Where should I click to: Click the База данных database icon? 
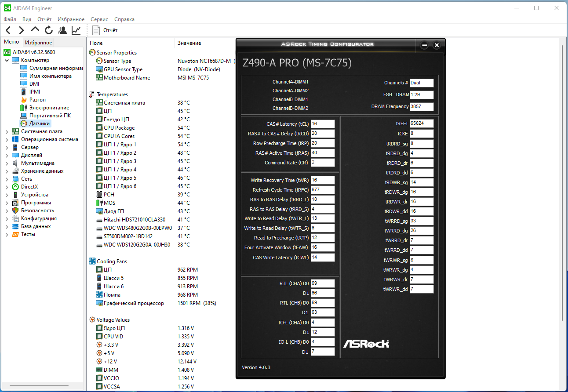point(15,226)
